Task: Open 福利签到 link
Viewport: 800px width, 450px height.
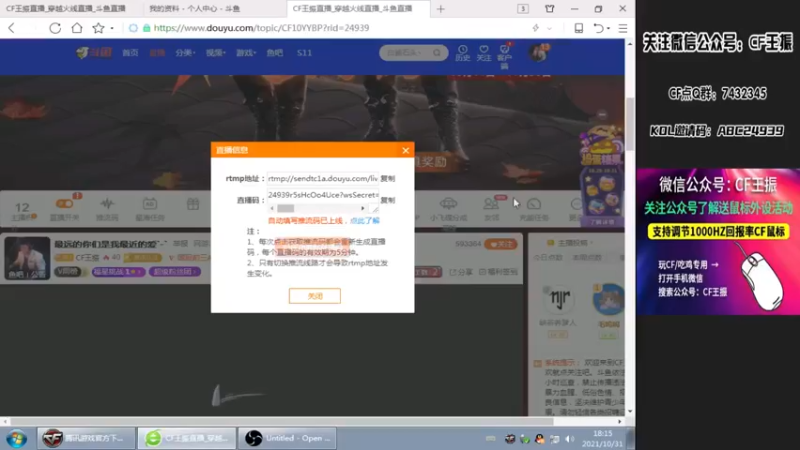Action: pyautogui.click(x=498, y=272)
